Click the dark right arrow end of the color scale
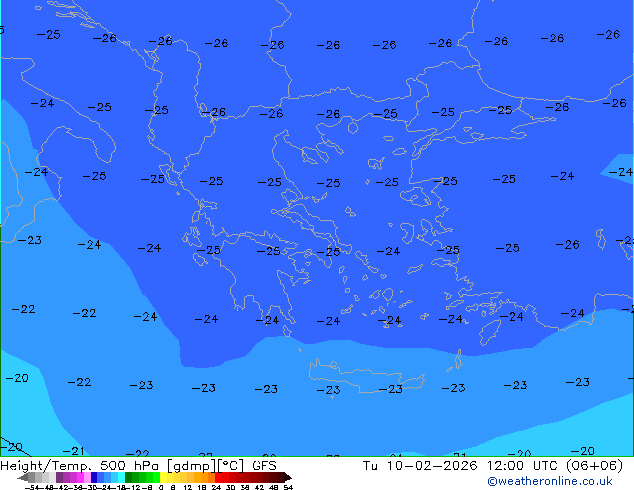Viewport: 634px width, 490px height. click(x=288, y=477)
